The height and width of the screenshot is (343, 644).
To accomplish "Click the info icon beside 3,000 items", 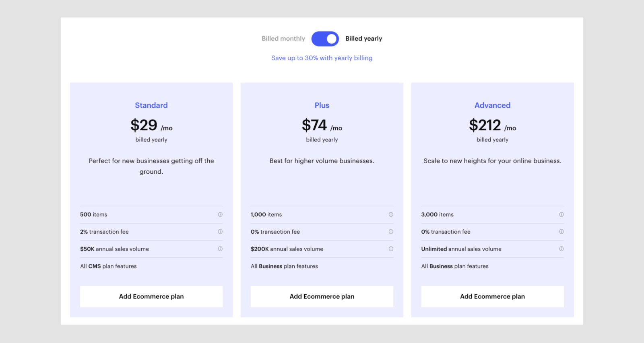I will [x=561, y=215].
